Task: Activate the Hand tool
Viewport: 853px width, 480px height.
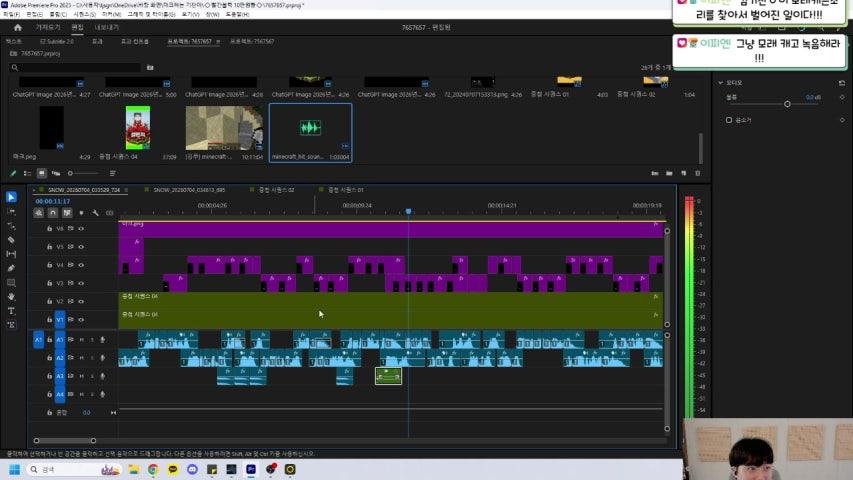Action: [11, 297]
